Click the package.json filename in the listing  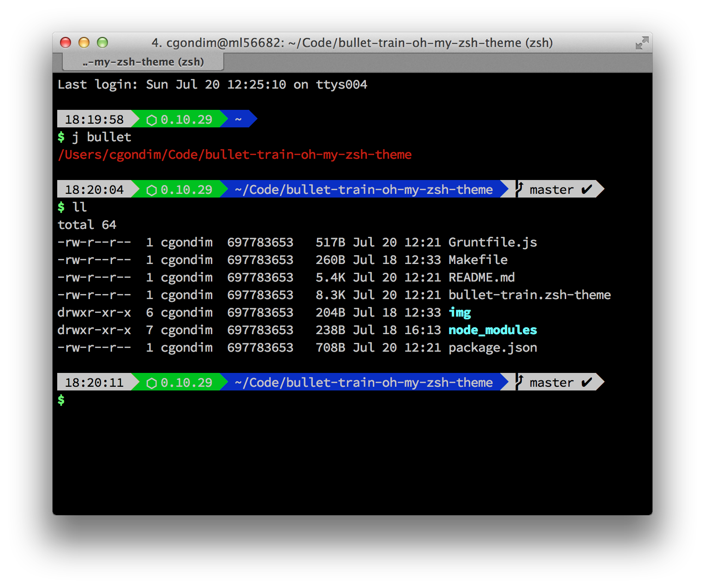[492, 348]
